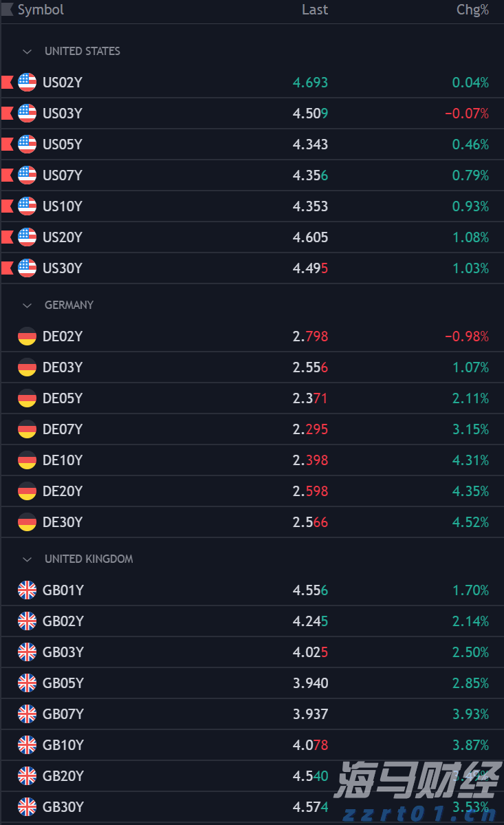Click the red flag next to US02Y
504x825 pixels.
[7, 83]
